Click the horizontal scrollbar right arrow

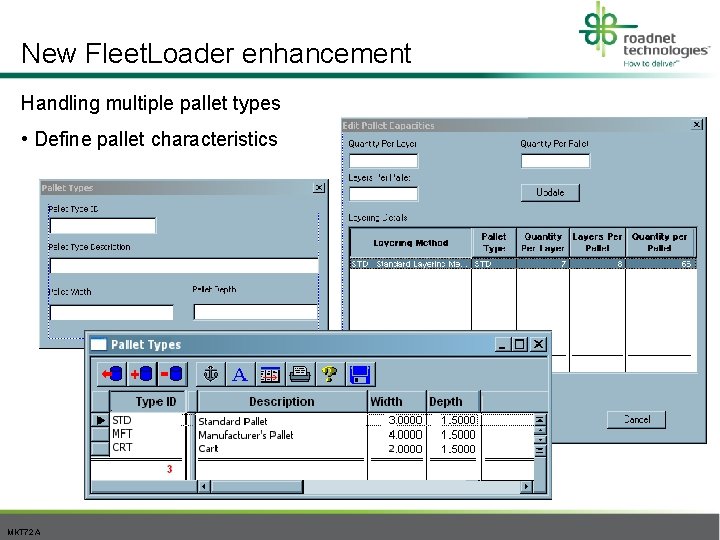pyautogui.click(x=526, y=486)
